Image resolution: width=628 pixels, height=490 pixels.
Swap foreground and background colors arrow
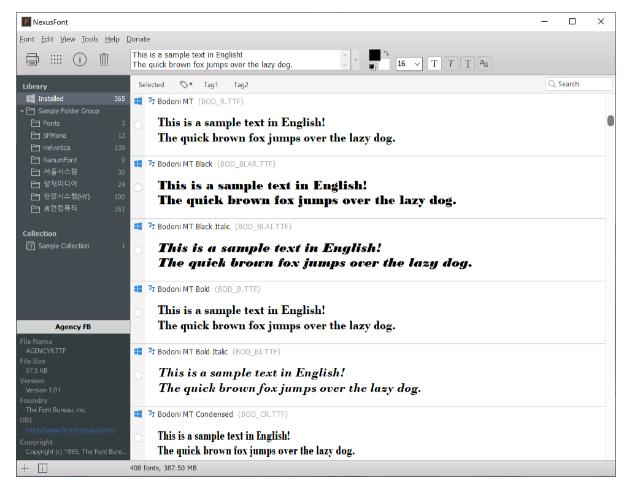(x=386, y=53)
